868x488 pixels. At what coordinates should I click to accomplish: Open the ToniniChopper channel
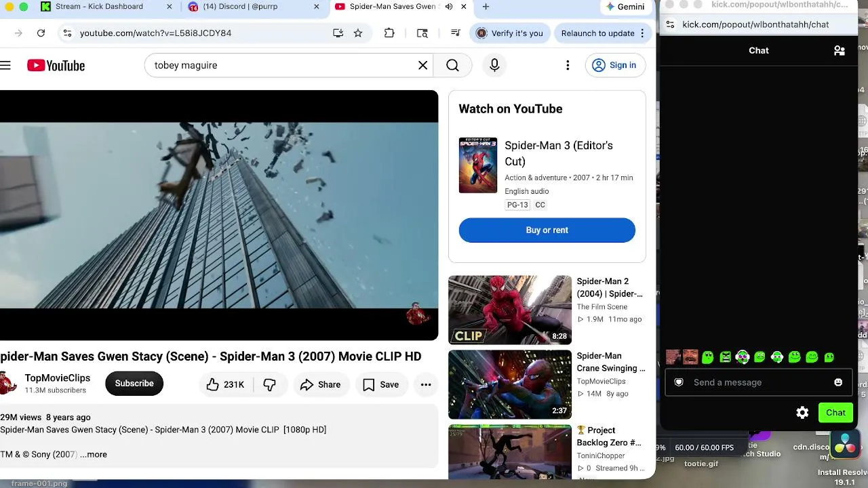coord(601,455)
